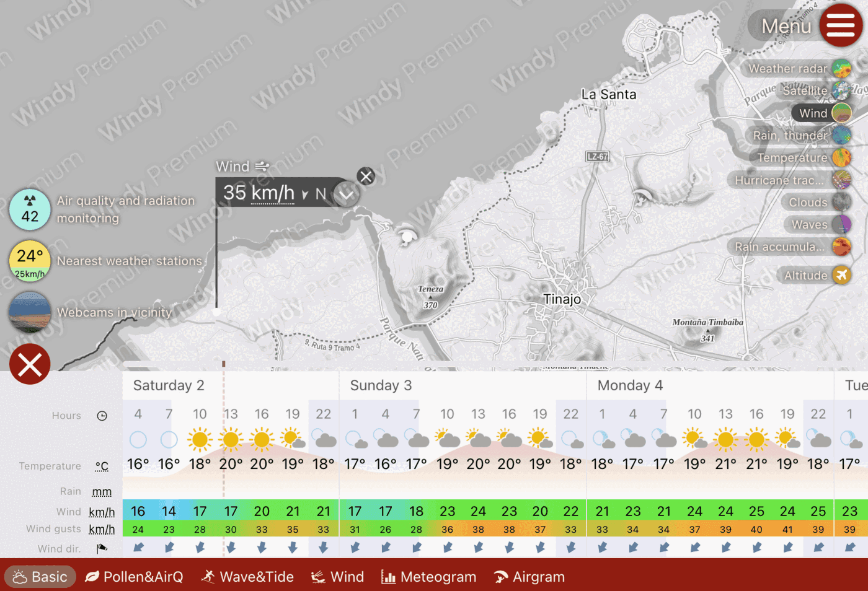Open the main Menu hamburger button
The image size is (868, 591).
click(x=840, y=25)
